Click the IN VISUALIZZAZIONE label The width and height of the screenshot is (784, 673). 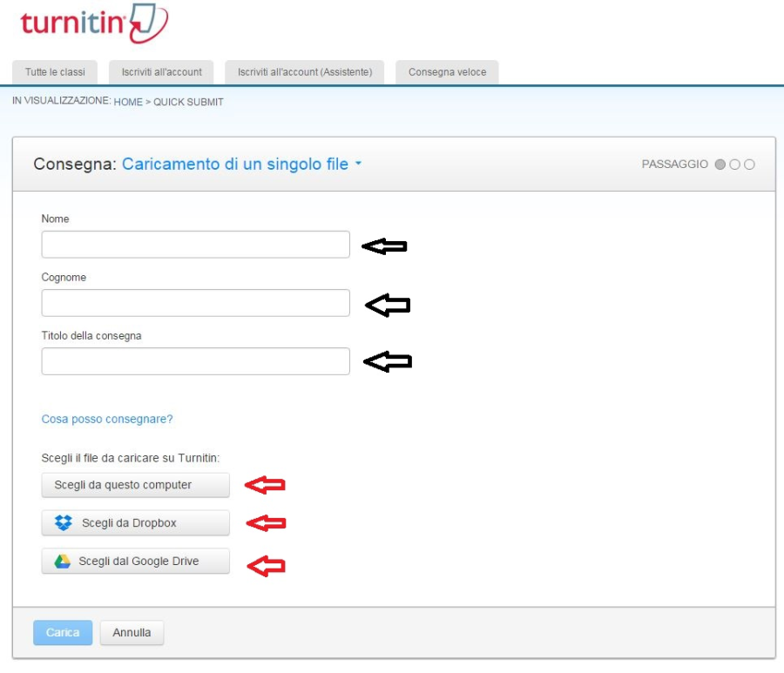click(62, 100)
